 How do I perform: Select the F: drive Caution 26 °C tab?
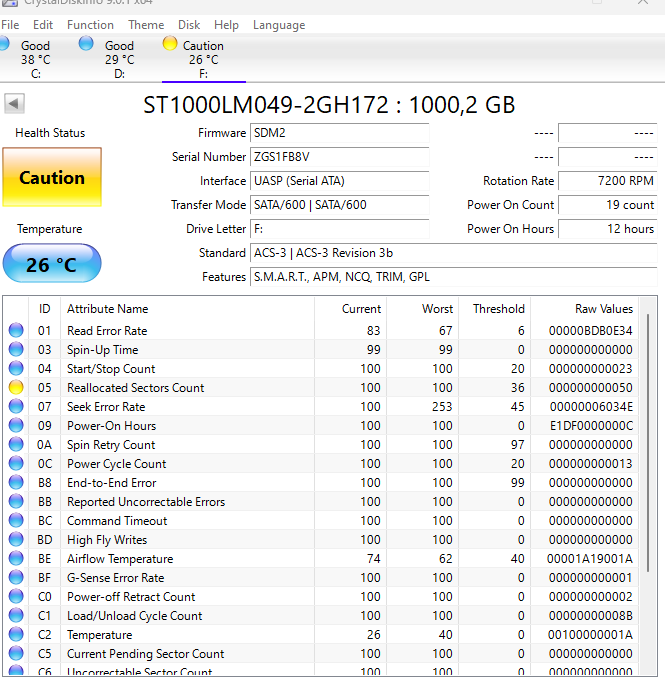[203, 59]
